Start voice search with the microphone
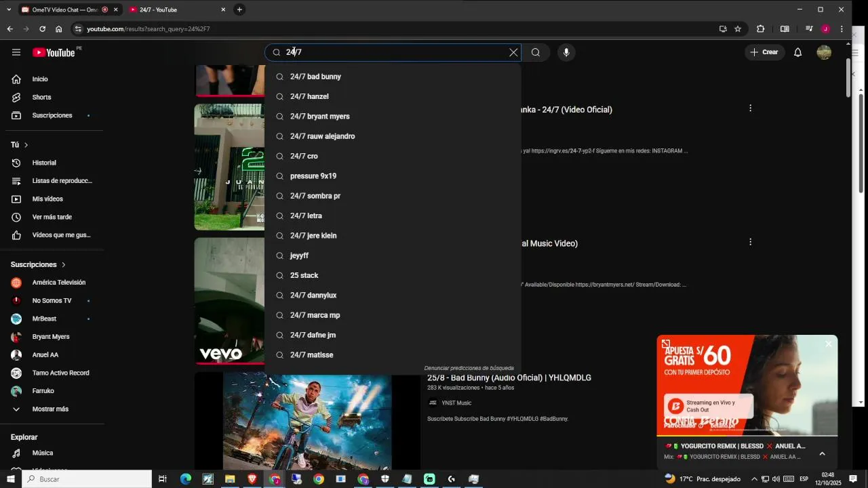Screen dimensions: 868x488 tap(566, 52)
